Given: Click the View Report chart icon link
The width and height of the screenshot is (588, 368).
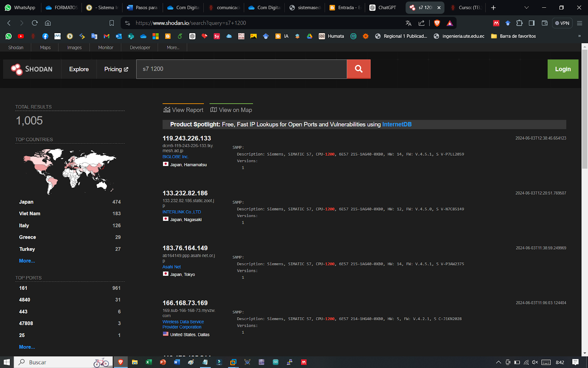Looking at the screenshot, I should (183, 110).
